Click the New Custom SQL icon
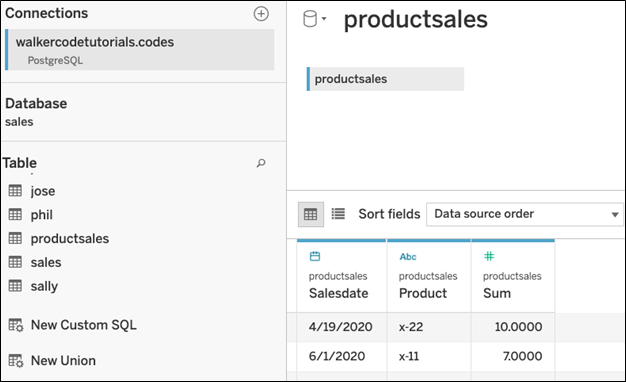 16,325
